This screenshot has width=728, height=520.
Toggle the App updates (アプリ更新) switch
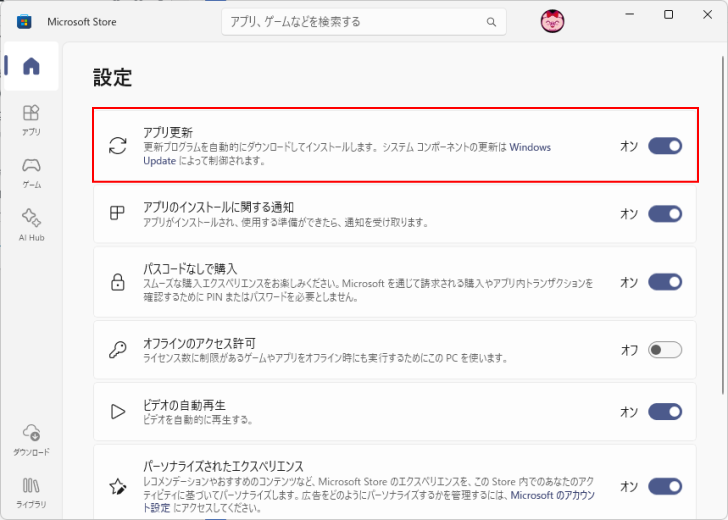tap(665, 146)
